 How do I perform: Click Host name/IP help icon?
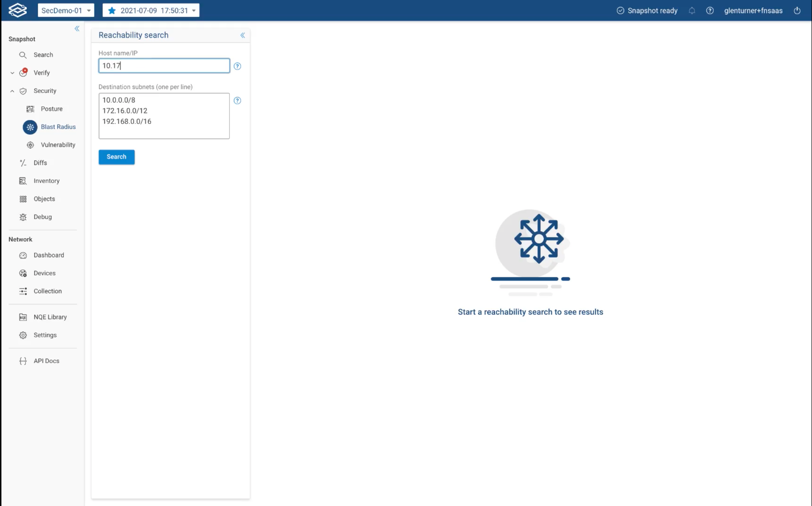pyautogui.click(x=237, y=66)
